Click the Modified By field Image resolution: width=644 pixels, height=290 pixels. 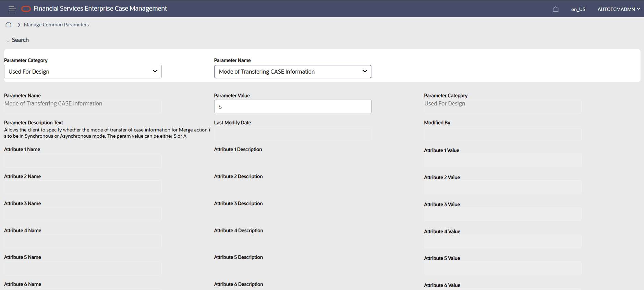pyautogui.click(x=503, y=134)
